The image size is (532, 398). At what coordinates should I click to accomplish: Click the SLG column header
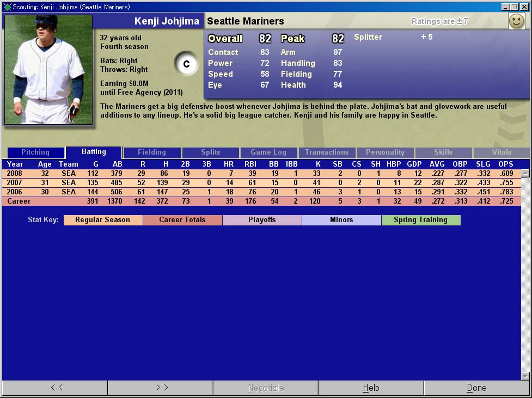pyautogui.click(x=483, y=164)
